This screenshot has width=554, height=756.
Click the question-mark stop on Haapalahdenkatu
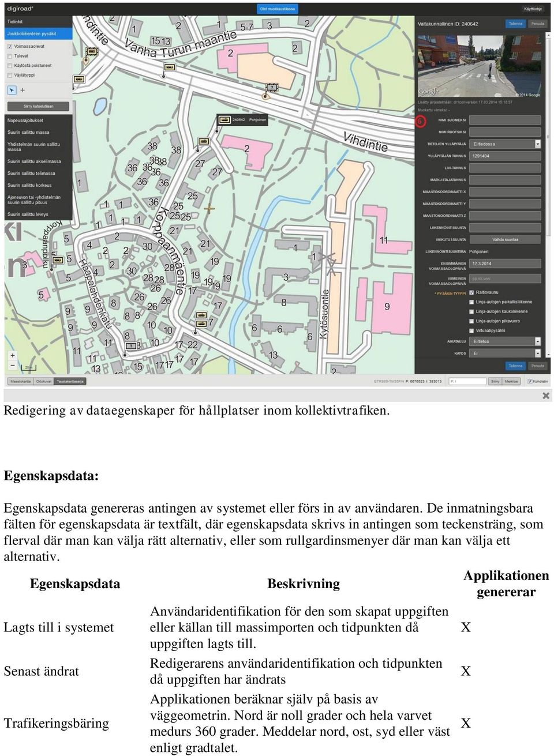coord(132,346)
